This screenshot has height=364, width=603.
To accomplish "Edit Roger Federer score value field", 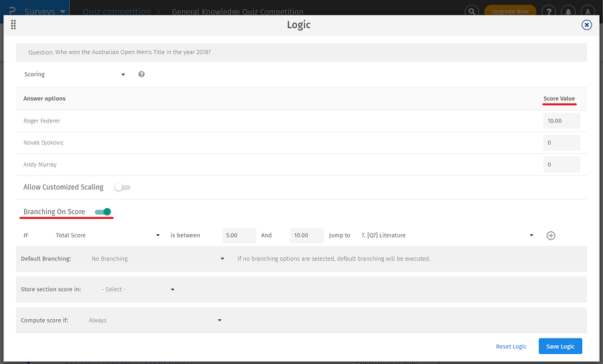I will [561, 121].
